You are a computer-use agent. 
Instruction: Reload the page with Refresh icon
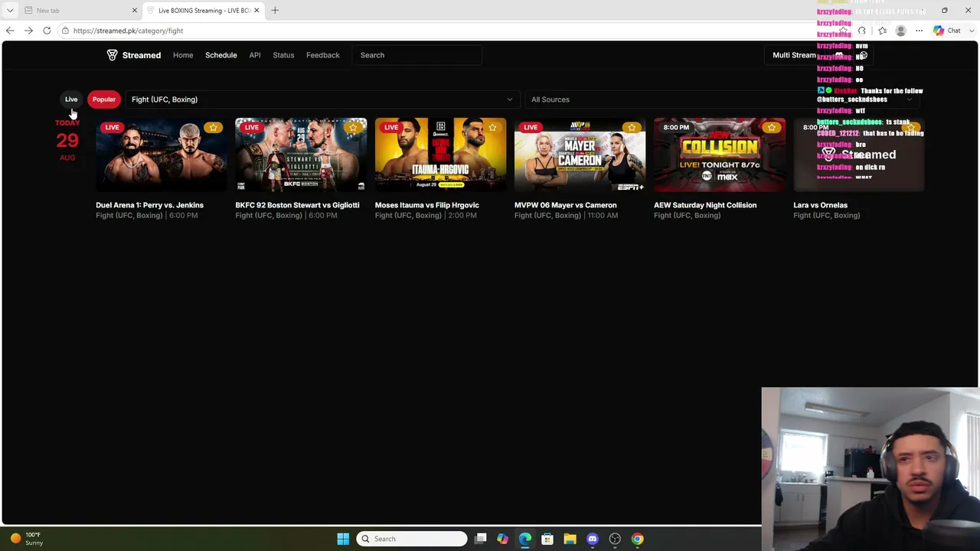click(x=47, y=31)
